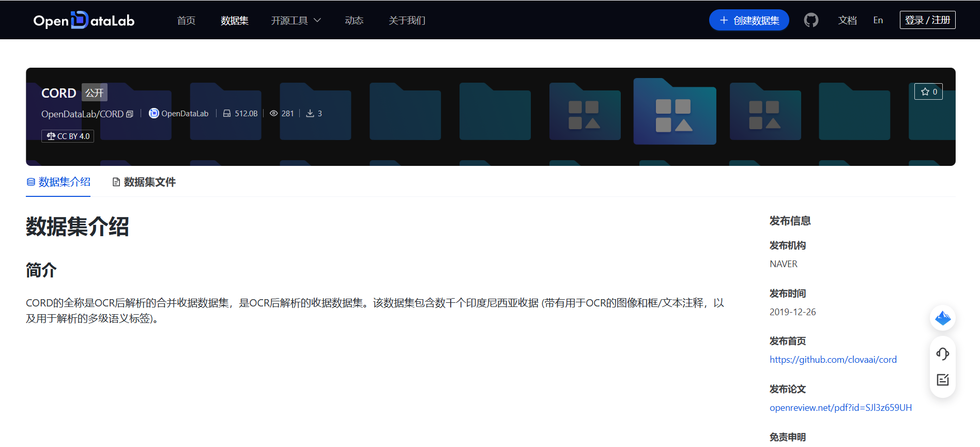This screenshot has width=980, height=447.
Task: Click the 281 views eye icon
Action: click(273, 113)
